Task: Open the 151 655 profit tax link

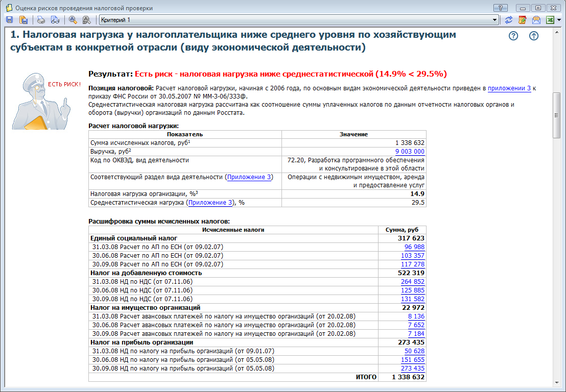Action: (x=413, y=359)
